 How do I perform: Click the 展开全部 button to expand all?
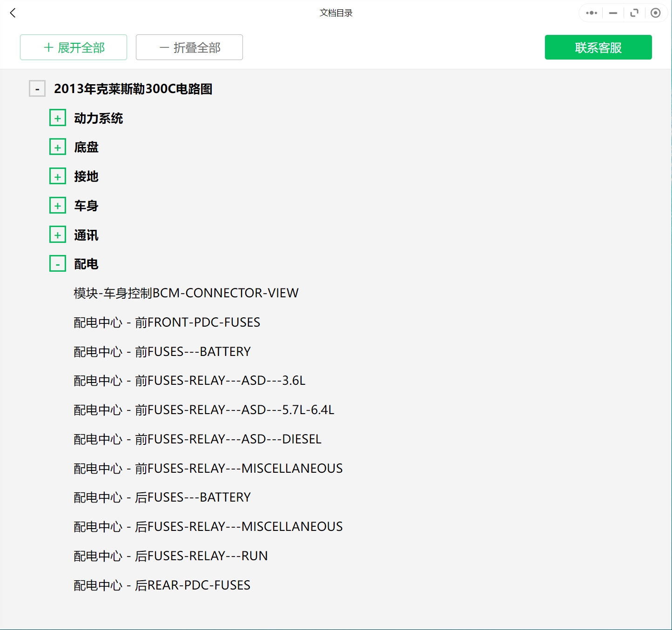[73, 47]
